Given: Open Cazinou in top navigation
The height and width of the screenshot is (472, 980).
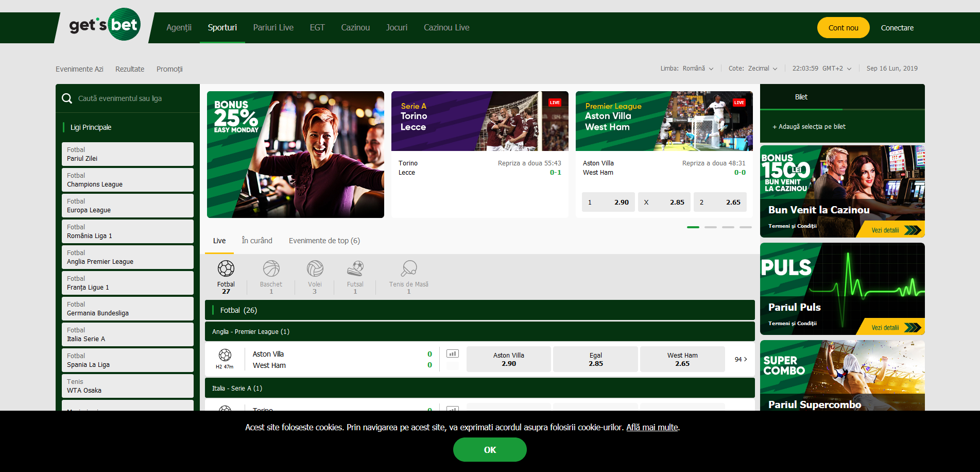Looking at the screenshot, I should click(355, 28).
